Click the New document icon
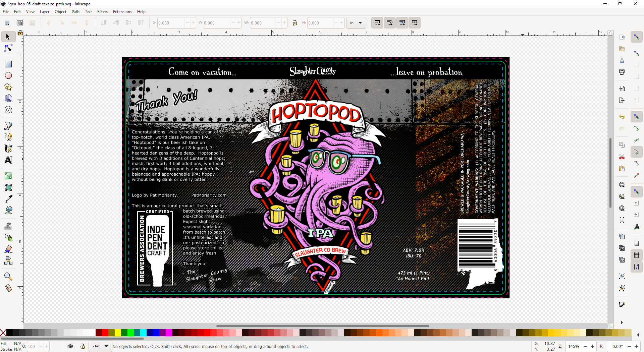Image resolution: width=644 pixels, height=352 pixels. 622,37
